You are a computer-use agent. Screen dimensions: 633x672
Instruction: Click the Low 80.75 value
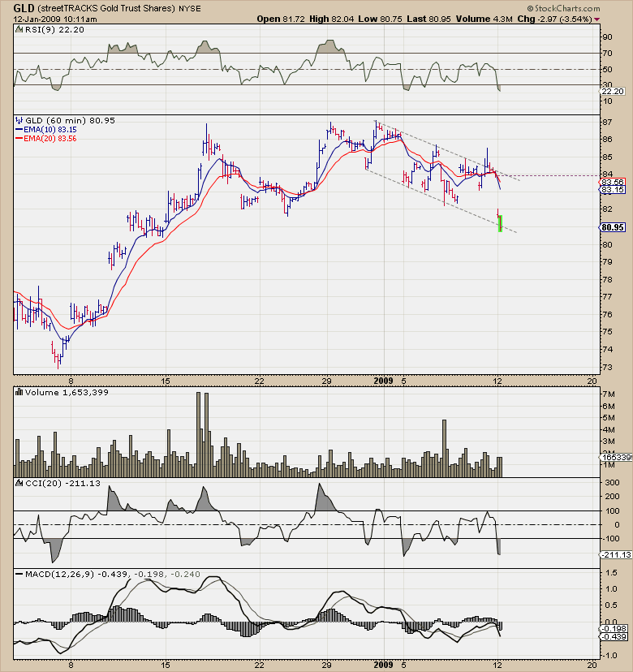[380, 19]
